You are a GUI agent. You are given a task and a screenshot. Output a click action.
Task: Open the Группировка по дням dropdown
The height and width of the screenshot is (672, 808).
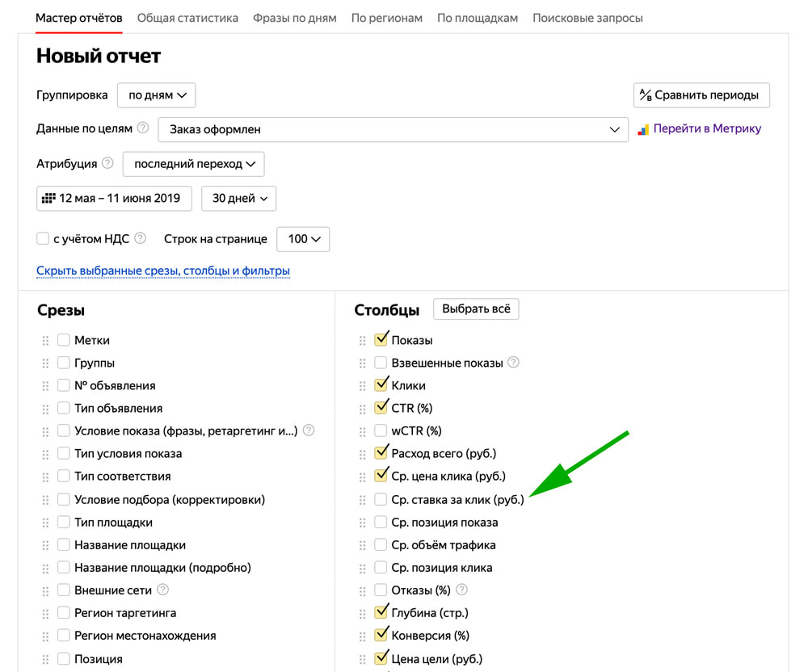[156, 95]
